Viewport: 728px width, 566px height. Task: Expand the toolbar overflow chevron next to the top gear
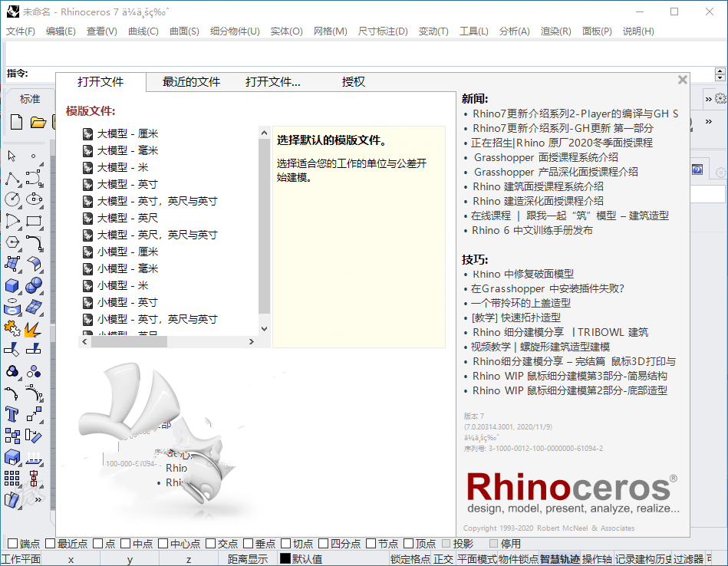(709, 99)
